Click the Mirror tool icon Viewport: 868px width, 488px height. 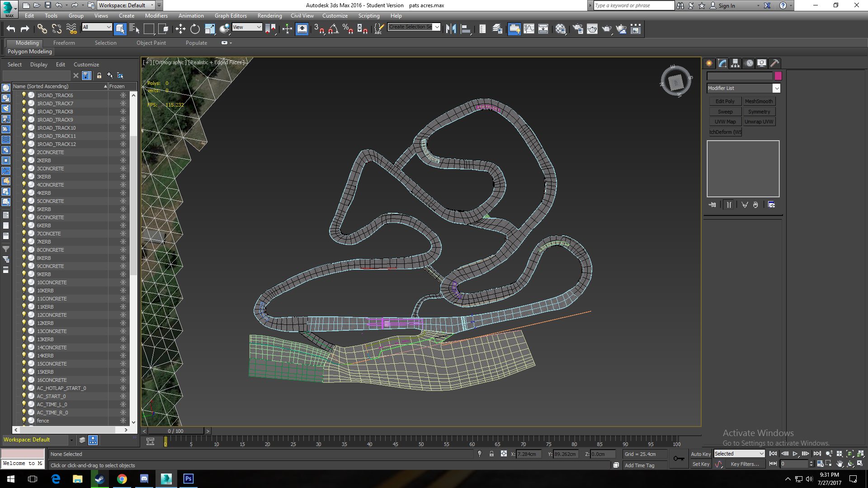[451, 29]
